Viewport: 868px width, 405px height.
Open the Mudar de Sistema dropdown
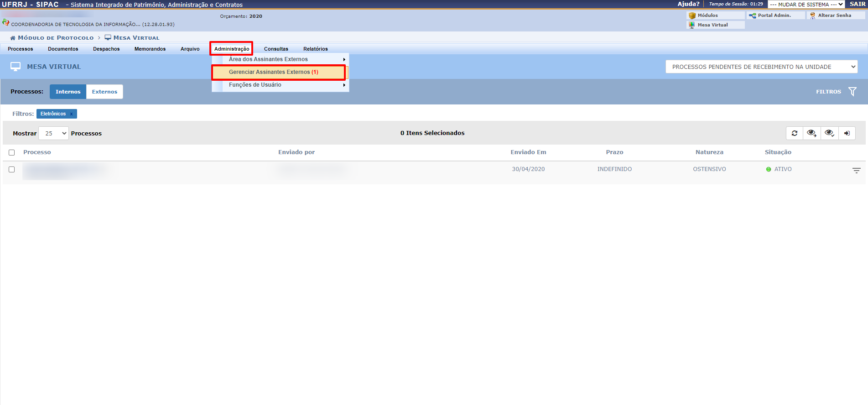tap(806, 5)
